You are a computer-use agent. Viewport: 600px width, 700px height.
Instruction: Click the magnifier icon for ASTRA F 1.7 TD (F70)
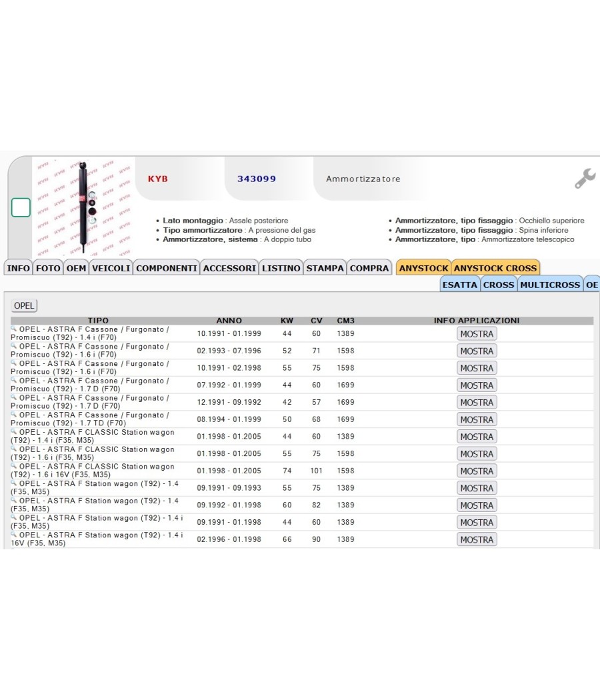coord(14,414)
